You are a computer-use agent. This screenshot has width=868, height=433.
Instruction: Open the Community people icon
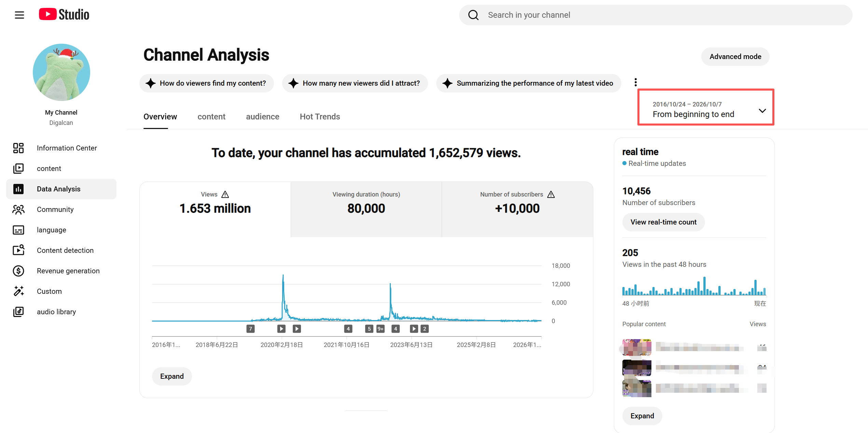[x=18, y=210]
